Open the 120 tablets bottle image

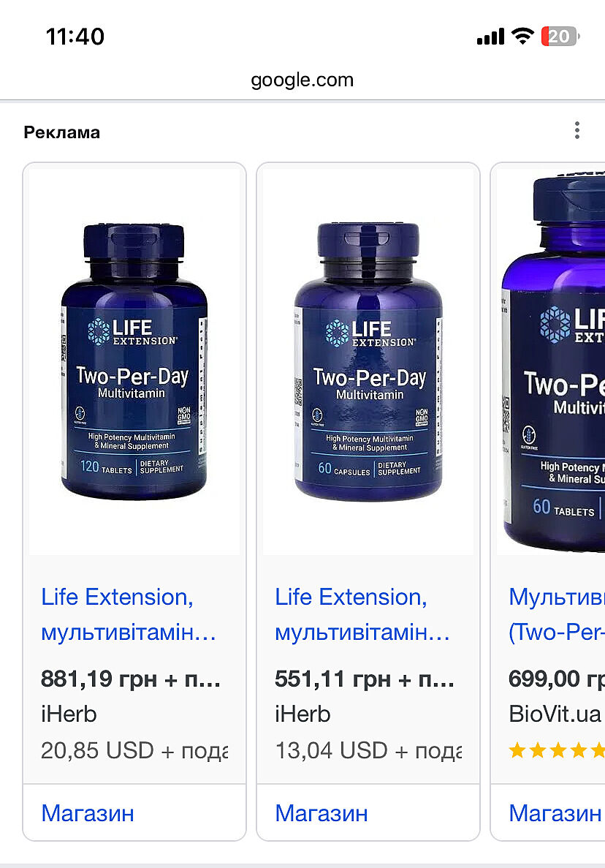pyautogui.click(x=134, y=361)
